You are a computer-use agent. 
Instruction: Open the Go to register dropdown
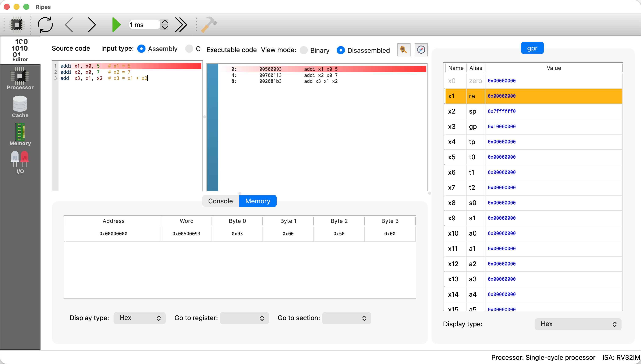coord(244,318)
